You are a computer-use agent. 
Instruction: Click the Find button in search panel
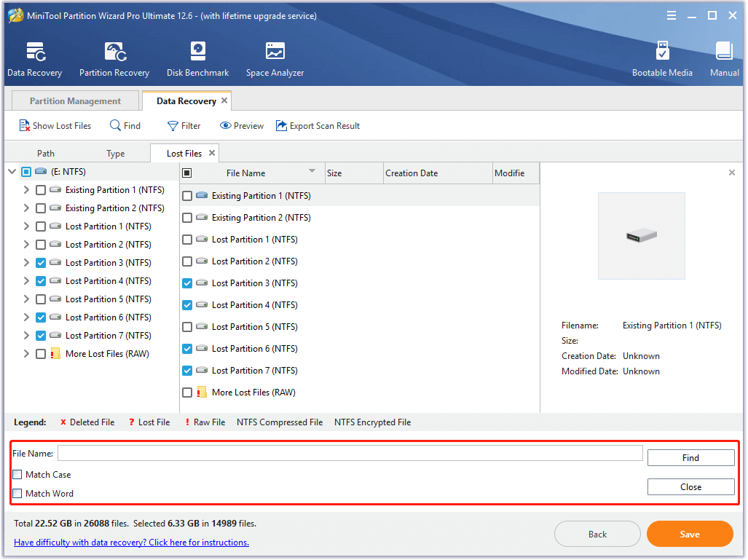coord(690,457)
